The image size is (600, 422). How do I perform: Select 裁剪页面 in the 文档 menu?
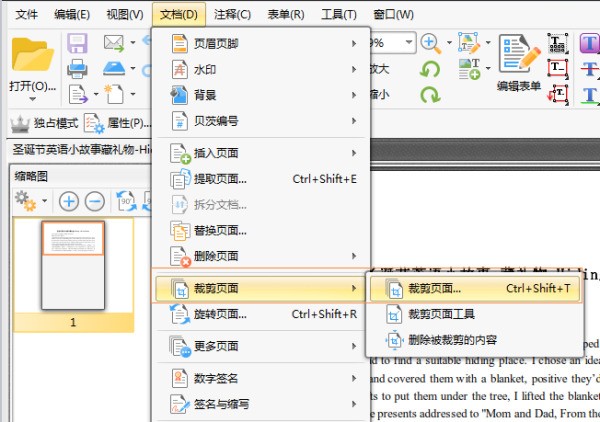pyautogui.click(x=261, y=288)
